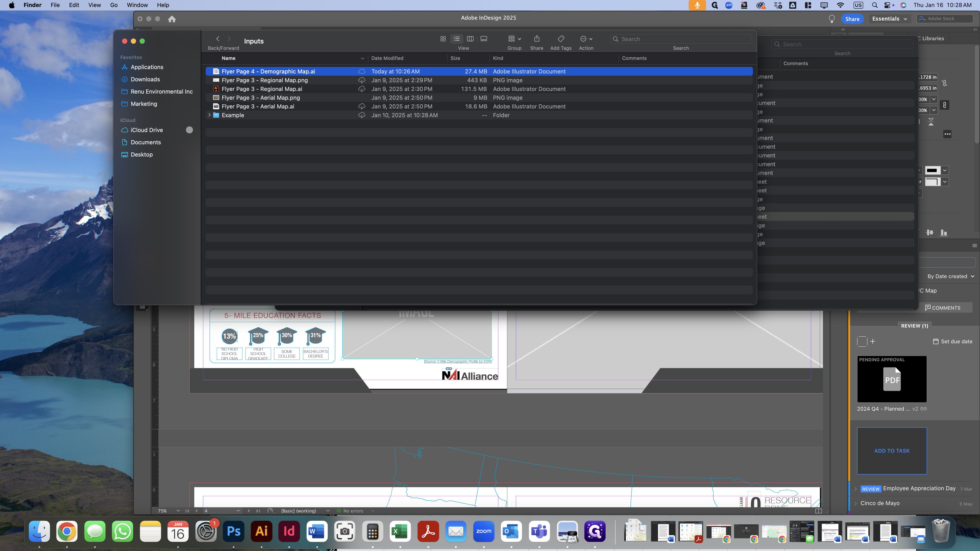
Task: Select the 2024 Q4 PDF thumbnail
Action: [892, 379]
